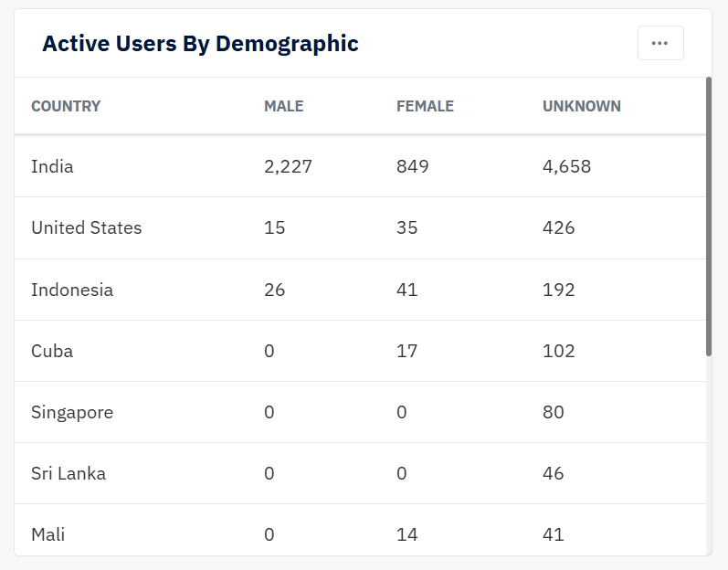The image size is (728, 570).
Task: Click United States unknown count 426
Action: (x=558, y=227)
